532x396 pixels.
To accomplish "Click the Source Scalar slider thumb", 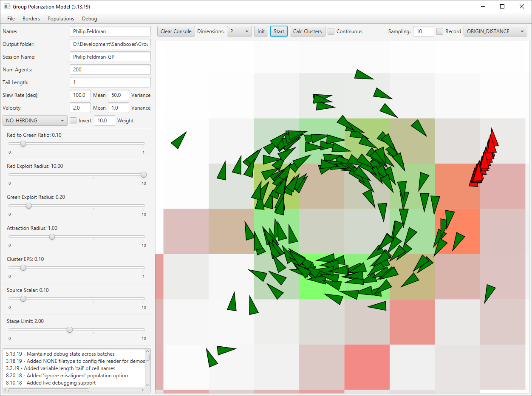I will pos(23,299).
